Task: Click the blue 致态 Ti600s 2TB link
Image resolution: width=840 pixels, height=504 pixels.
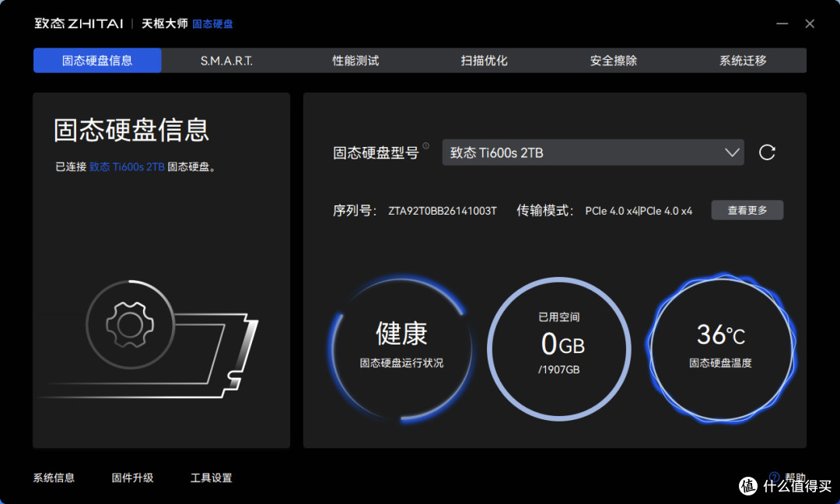Action: tap(127, 167)
